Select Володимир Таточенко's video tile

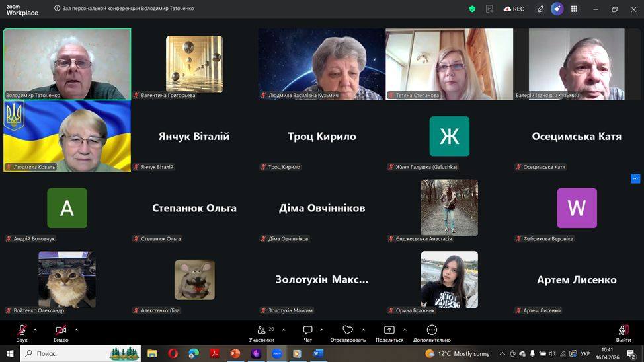point(67,63)
